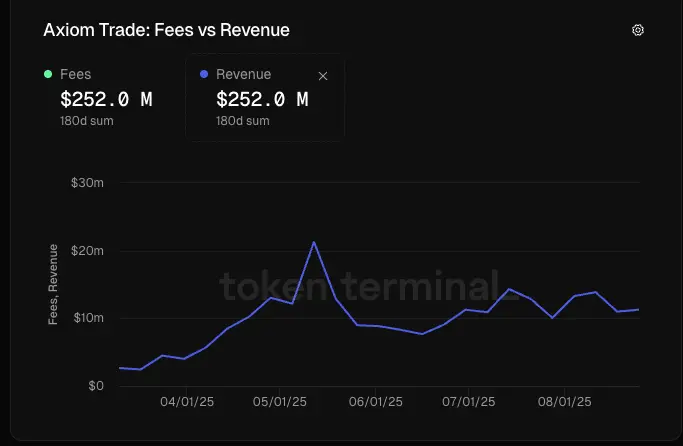Click the 05/01/25 x-axis date
The image size is (683, 446).
point(280,402)
